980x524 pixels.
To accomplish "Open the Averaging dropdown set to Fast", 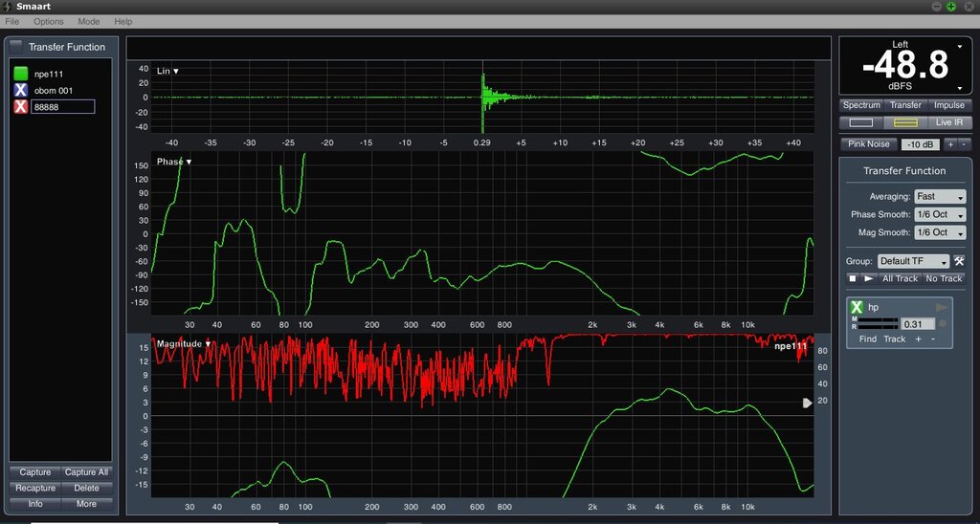I will (x=940, y=196).
